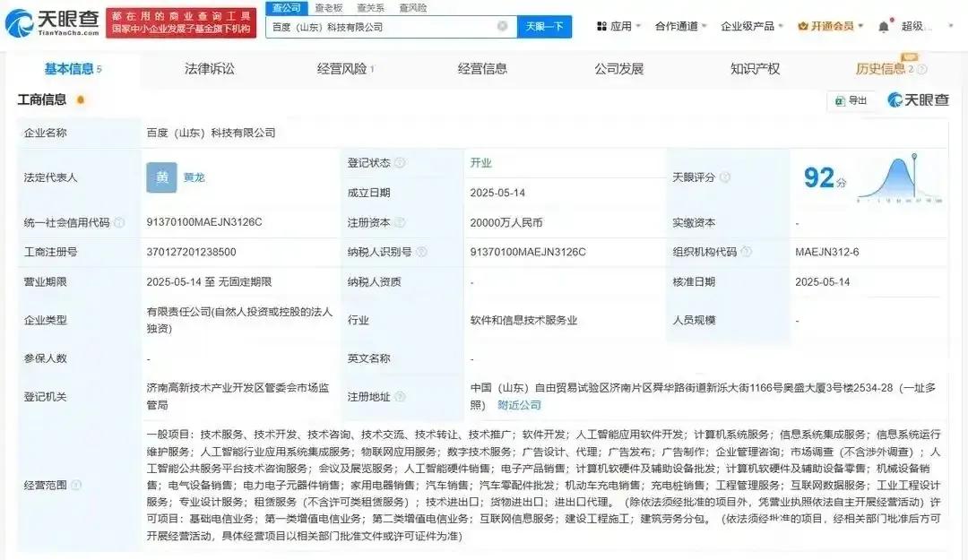This screenshot has width=968, height=560.
Task: Open the 附近公司 link
Action: coord(519,405)
